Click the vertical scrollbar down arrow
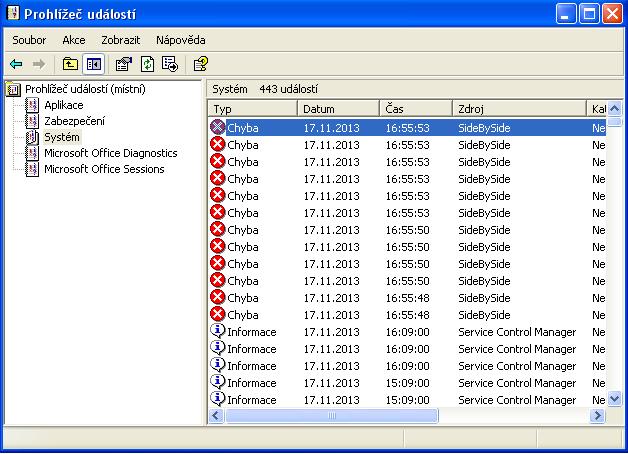This screenshot has width=628, height=454. coord(614,398)
